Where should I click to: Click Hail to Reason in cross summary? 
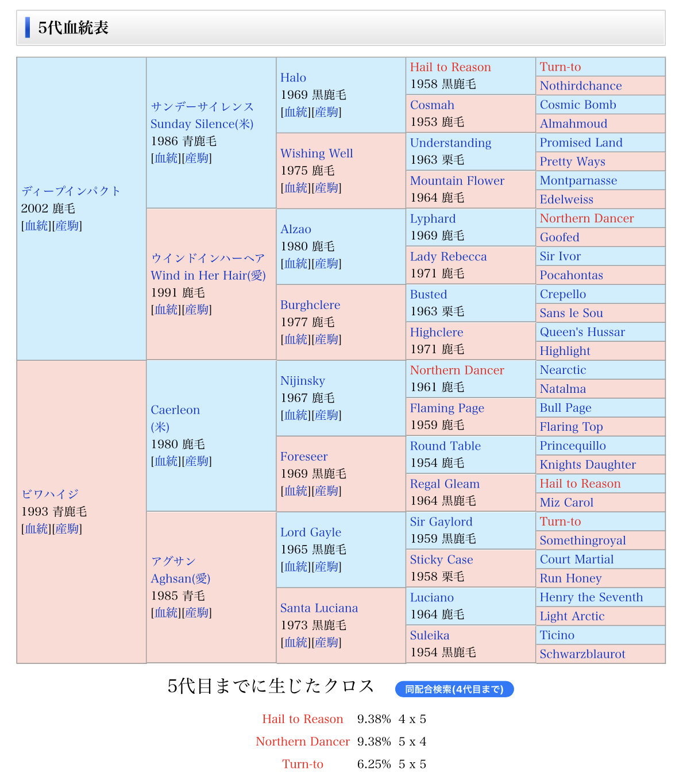pyautogui.click(x=302, y=719)
